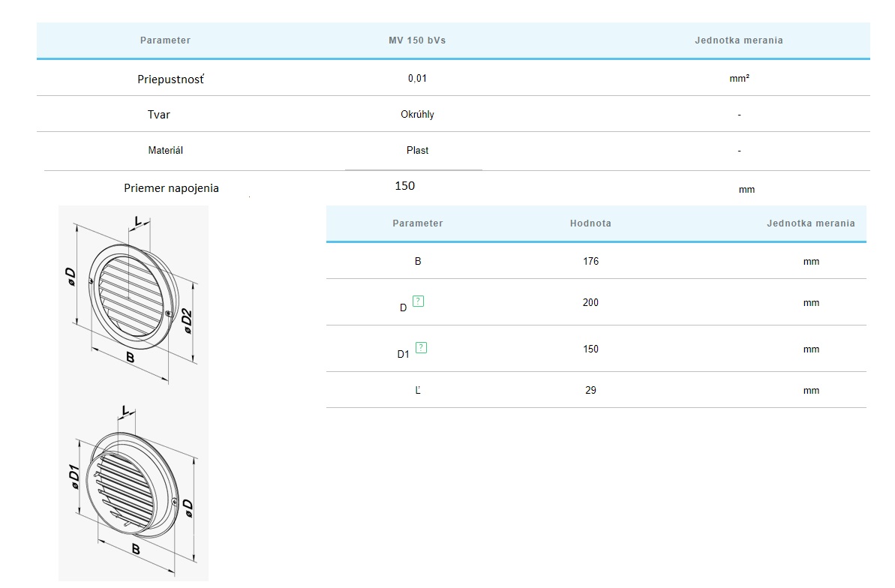The height and width of the screenshot is (588, 895).
Task: Click the 150 value in Priemer napojenia row
Action: point(404,186)
